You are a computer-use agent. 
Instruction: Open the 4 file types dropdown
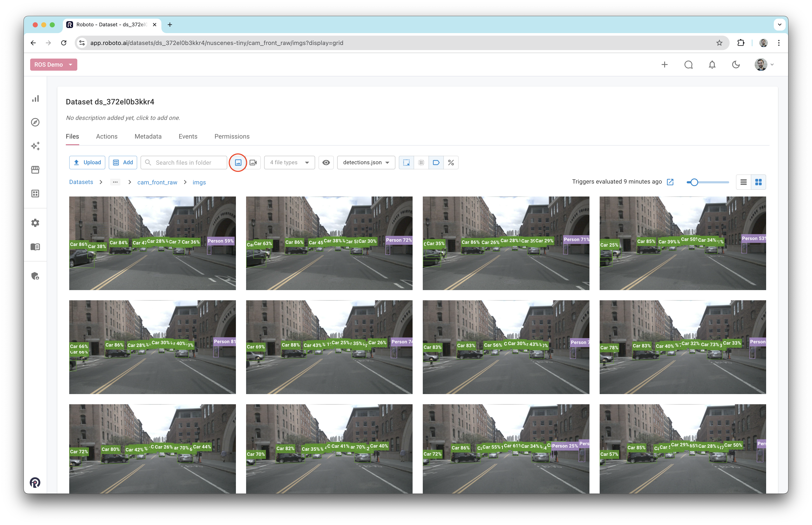(289, 163)
